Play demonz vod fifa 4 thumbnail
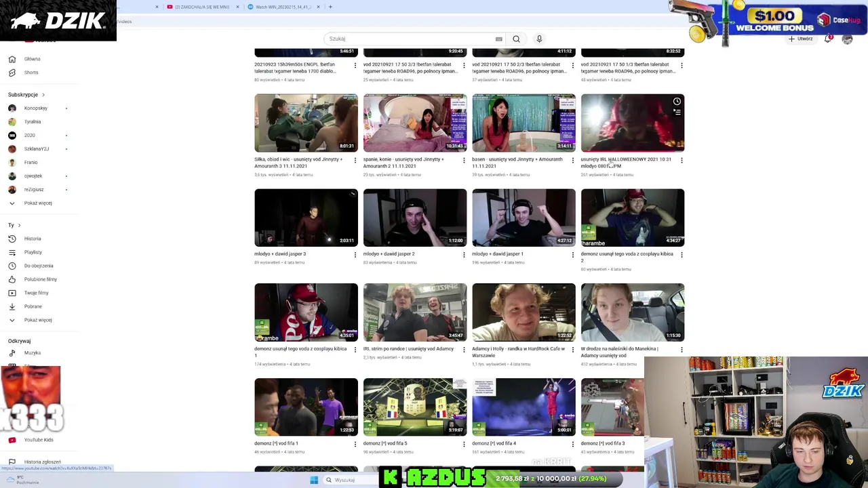 coord(524,407)
